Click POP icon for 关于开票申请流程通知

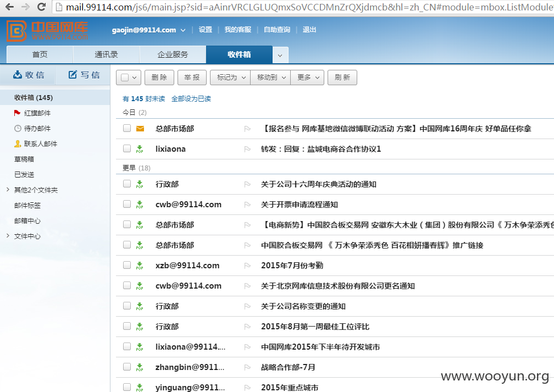coord(140,205)
